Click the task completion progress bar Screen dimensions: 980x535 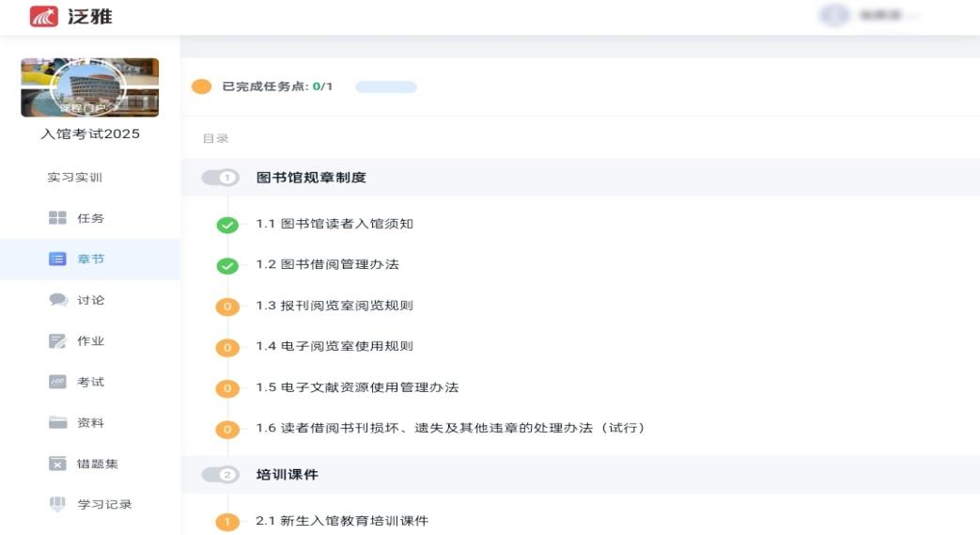tap(385, 87)
